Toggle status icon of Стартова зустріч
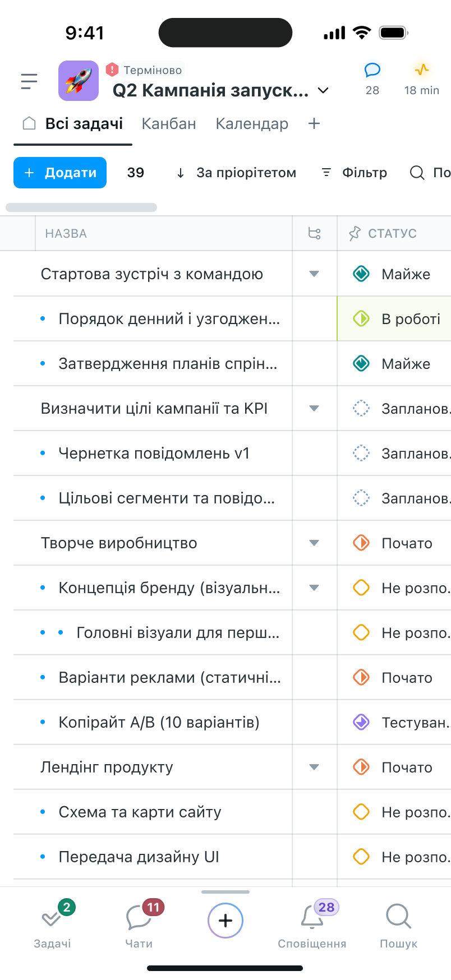451x980 pixels. 361,274
